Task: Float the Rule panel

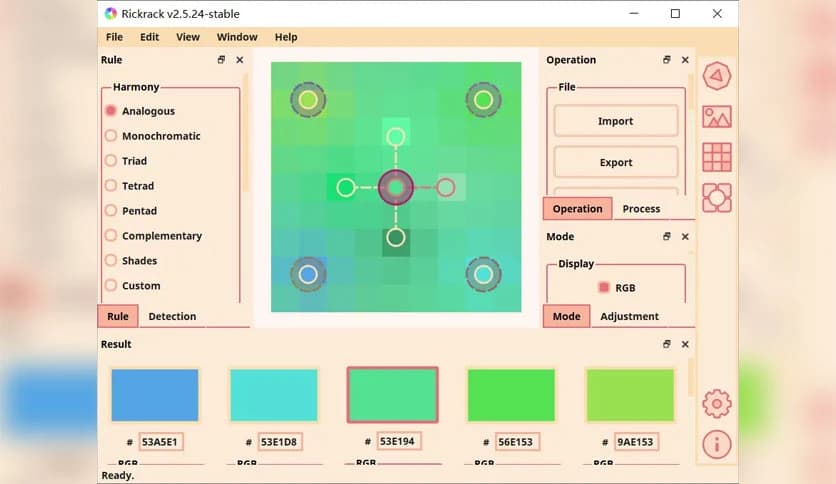Action: click(x=221, y=60)
